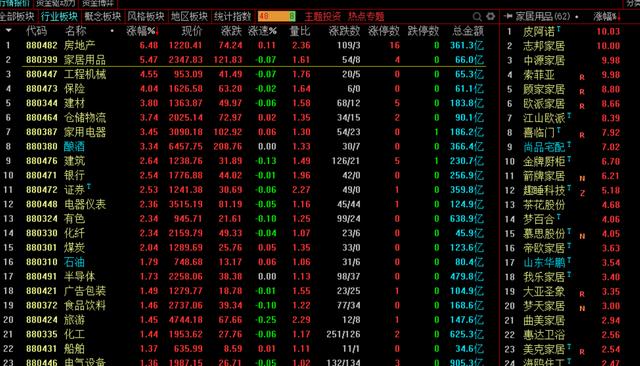Click the T marker next to 证券
Image resolution: width=640 pixels, height=366 pixels.
pos(89,186)
